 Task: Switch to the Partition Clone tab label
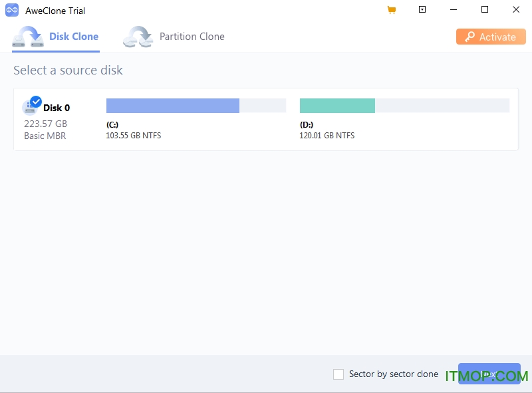pos(192,37)
